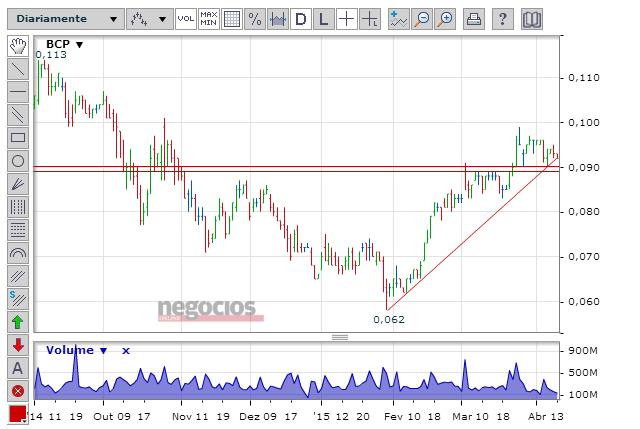Select the triple parallel lines tool
The height and width of the screenshot is (429, 640).
[18, 276]
